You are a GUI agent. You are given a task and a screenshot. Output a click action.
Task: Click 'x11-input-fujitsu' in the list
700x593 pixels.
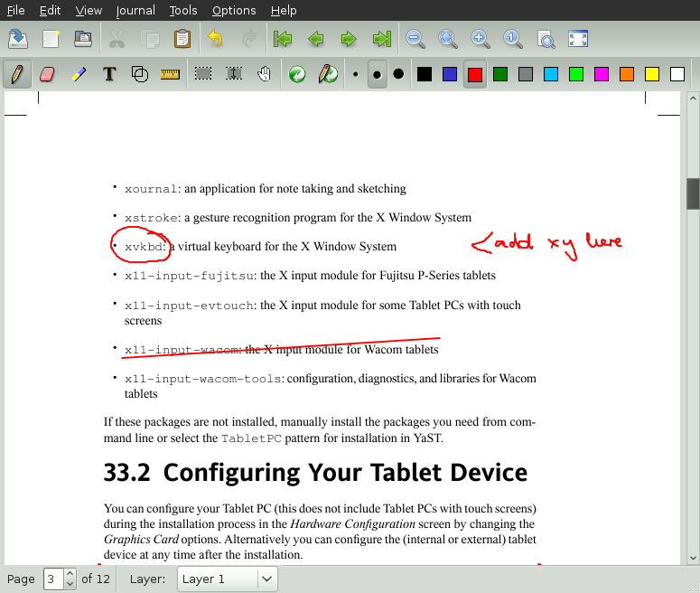(x=190, y=276)
